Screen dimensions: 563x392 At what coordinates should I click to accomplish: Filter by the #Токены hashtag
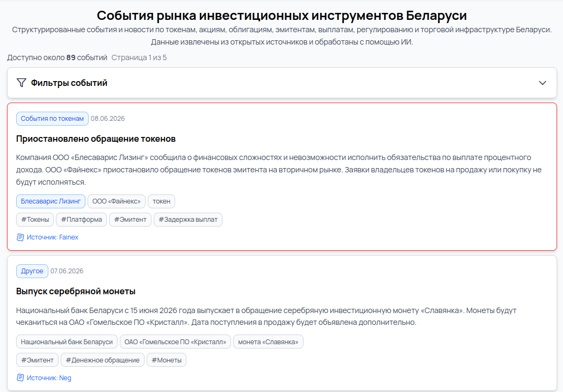[x=35, y=220]
